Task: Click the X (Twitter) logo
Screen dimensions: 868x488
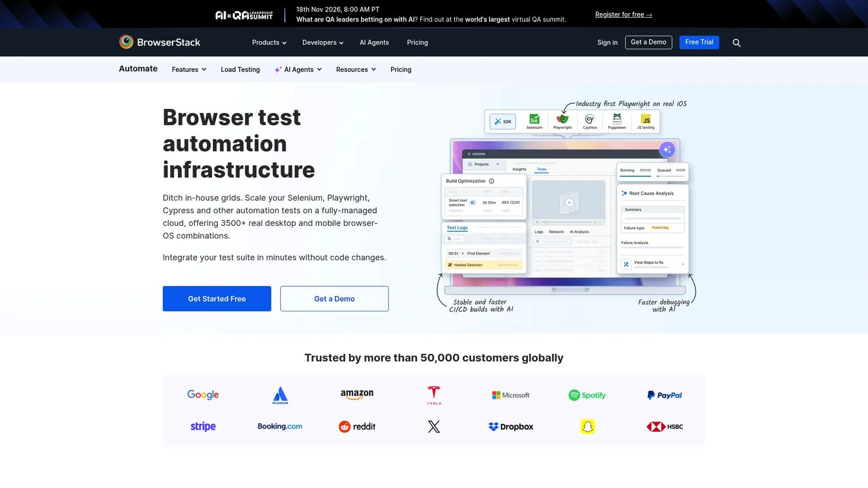Action: tap(434, 427)
